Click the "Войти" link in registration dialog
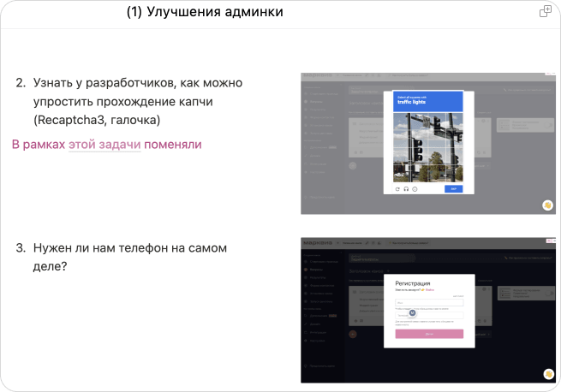 tap(429, 289)
